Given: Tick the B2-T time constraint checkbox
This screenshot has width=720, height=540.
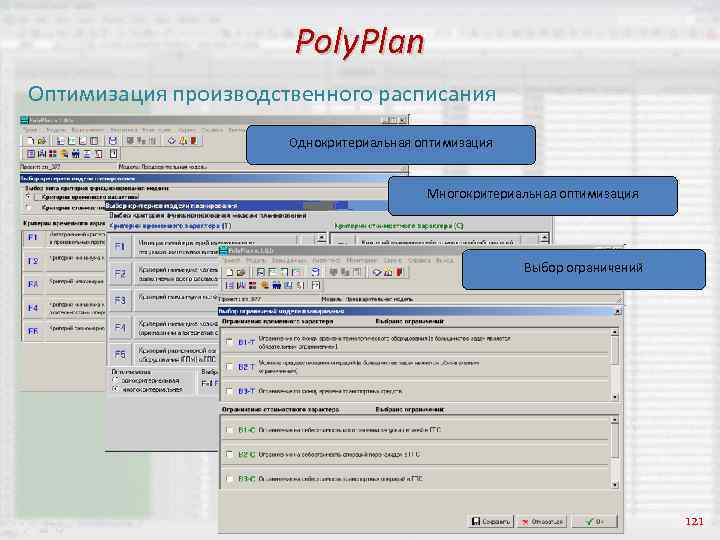Looking at the screenshot, I should (229, 366).
